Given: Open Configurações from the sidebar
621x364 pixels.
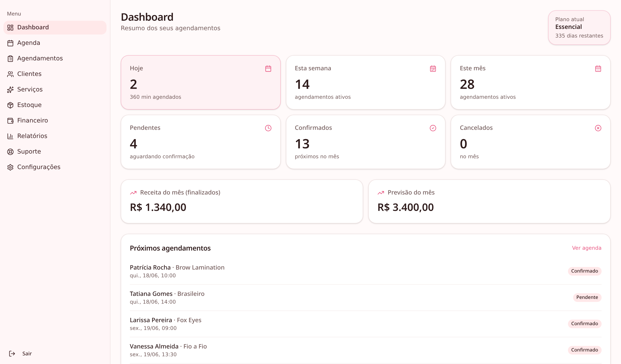Looking at the screenshot, I should click(55, 167).
